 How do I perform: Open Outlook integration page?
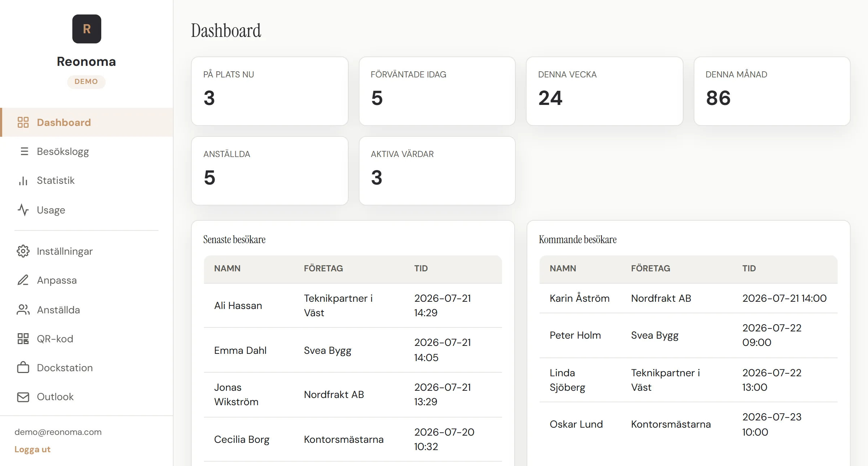(x=87, y=397)
